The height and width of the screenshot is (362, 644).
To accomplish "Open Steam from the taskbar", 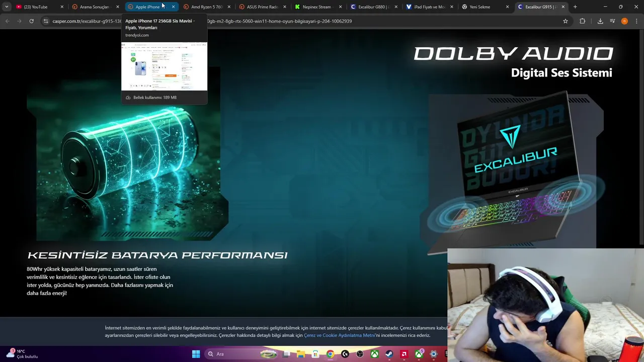I will coord(389,354).
